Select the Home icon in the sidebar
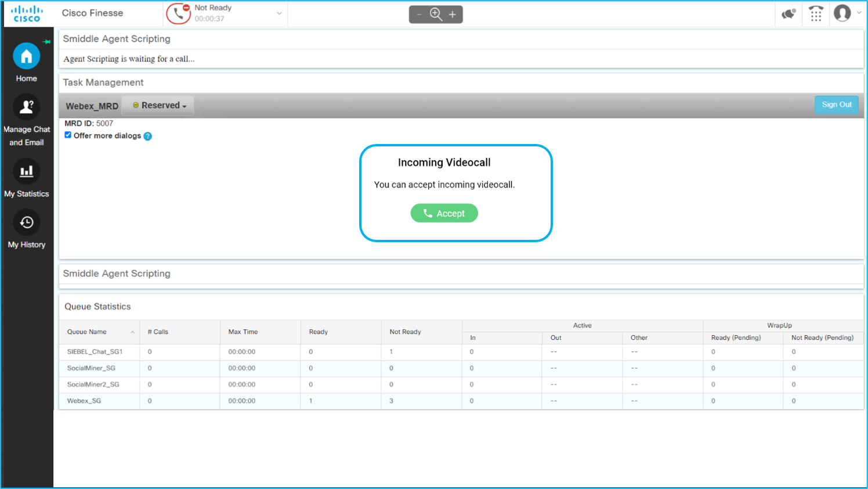 (x=26, y=56)
